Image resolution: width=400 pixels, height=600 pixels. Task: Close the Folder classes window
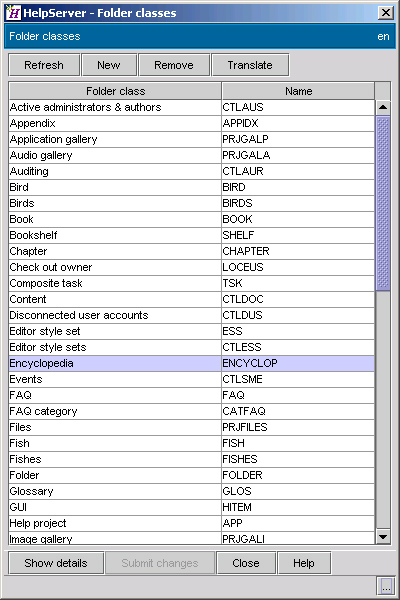386,13
